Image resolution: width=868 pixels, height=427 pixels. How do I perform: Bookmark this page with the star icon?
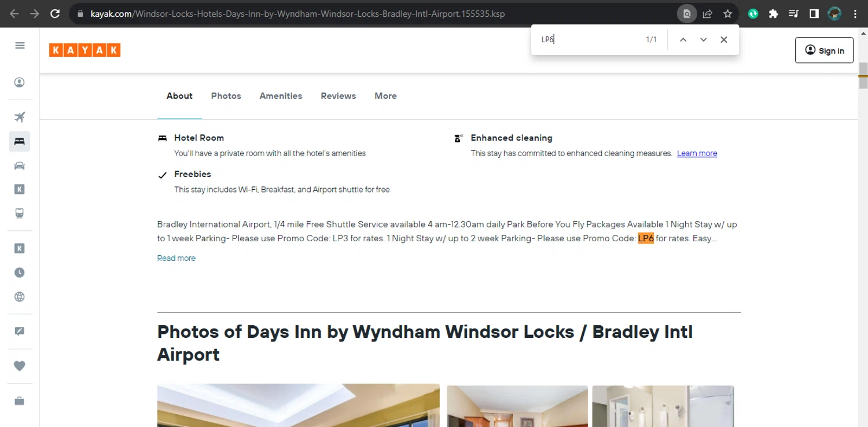728,14
